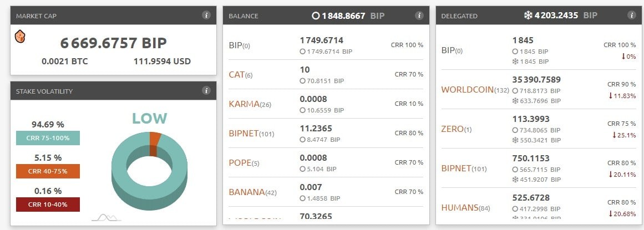Image resolution: width=644 pixels, height=230 pixels.
Task: Open WORLDCOIN in Delegated list
Action: (x=468, y=90)
